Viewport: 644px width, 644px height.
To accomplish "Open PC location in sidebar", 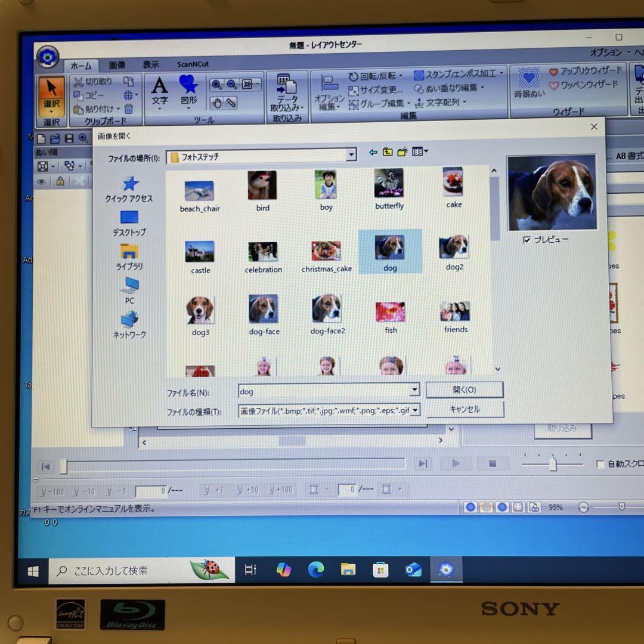I will pos(130,291).
